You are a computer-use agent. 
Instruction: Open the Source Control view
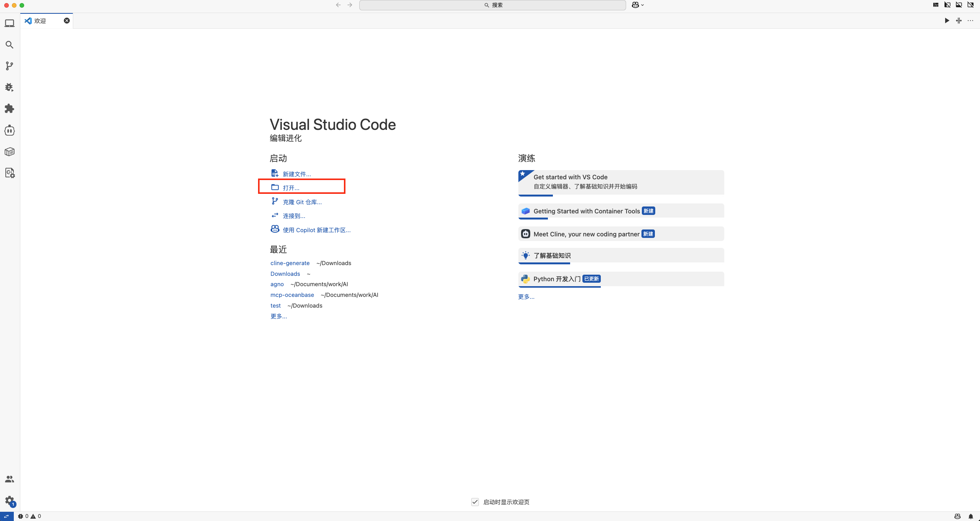coord(10,66)
